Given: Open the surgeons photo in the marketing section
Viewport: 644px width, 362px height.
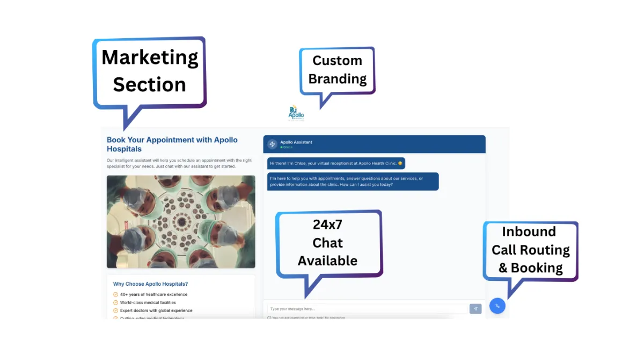Looking at the screenshot, I should [x=181, y=222].
